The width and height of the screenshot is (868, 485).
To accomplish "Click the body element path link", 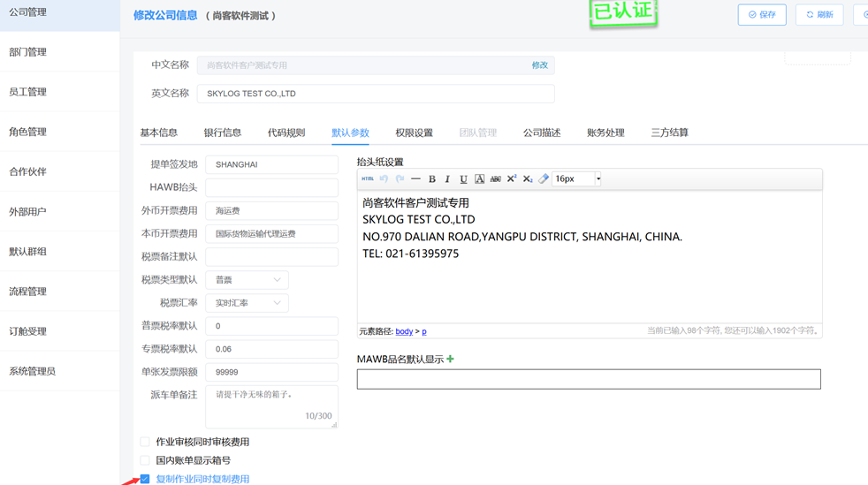I will [x=404, y=331].
